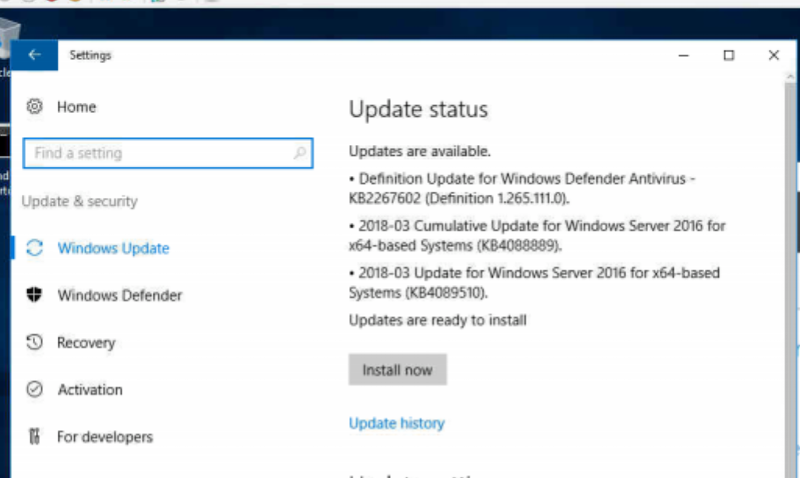This screenshot has height=478, width=800.
Task: Click 'Updates are ready to install' text
Action: click(438, 320)
